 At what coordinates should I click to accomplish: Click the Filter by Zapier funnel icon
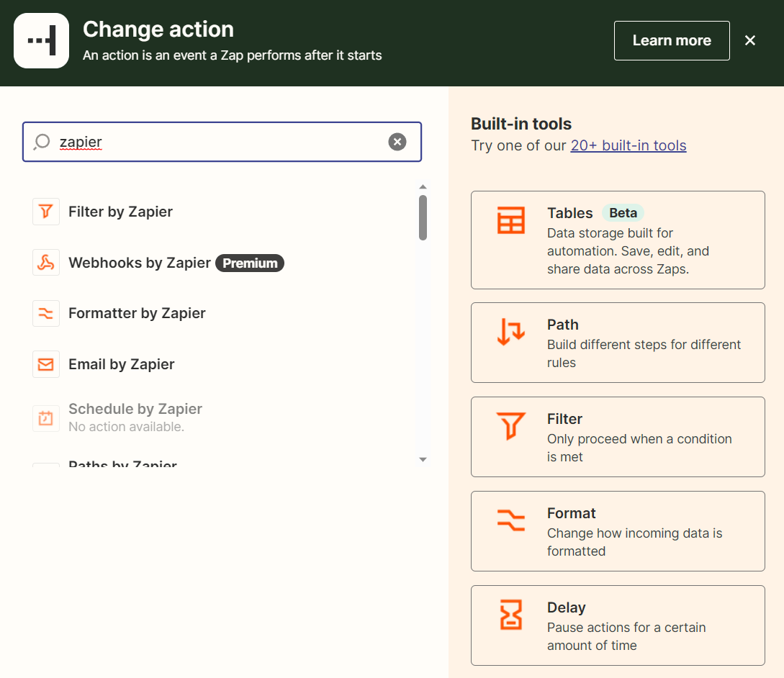(46, 212)
